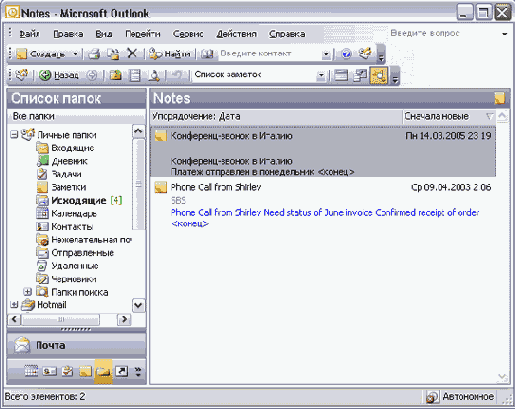Click the Shortcuts arrow icon in navigation
Screen dimensions: 515x409
click(x=121, y=371)
